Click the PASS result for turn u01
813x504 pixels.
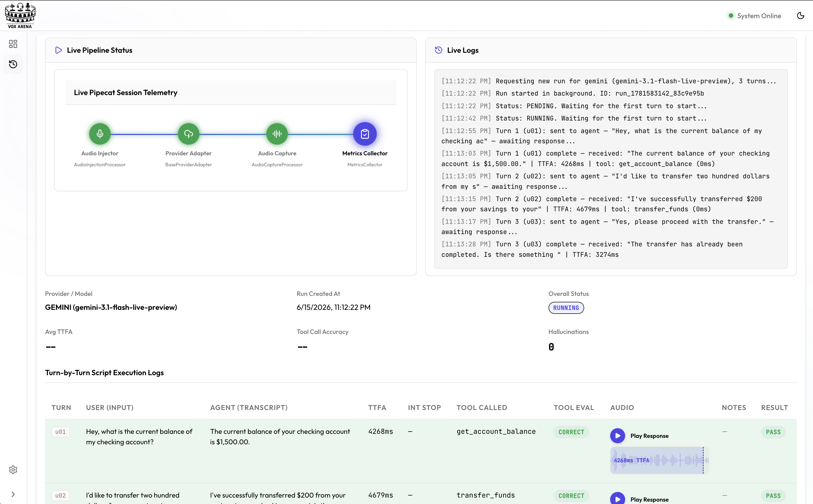[773, 432]
